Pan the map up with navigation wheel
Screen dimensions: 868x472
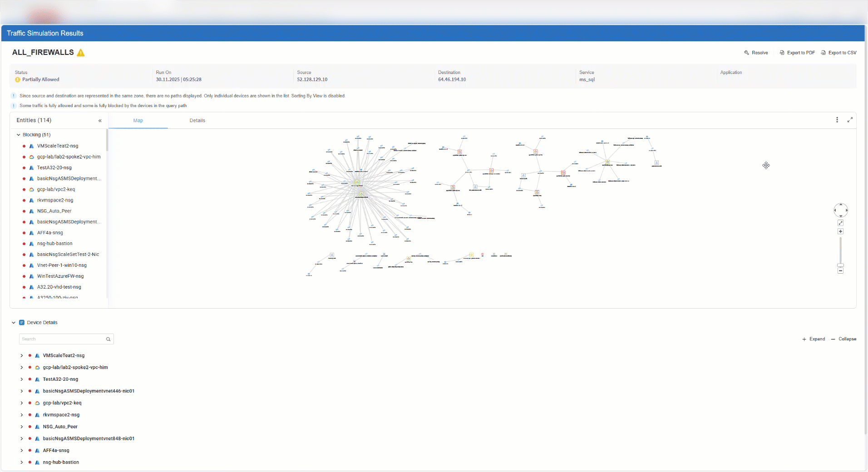[841, 205]
